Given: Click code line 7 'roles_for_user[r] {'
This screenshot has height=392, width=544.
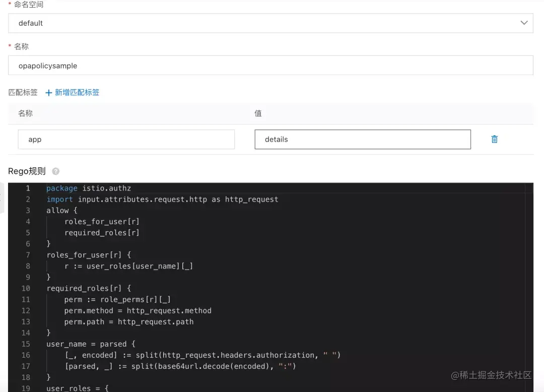Looking at the screenshot, I should coord(89,255).
